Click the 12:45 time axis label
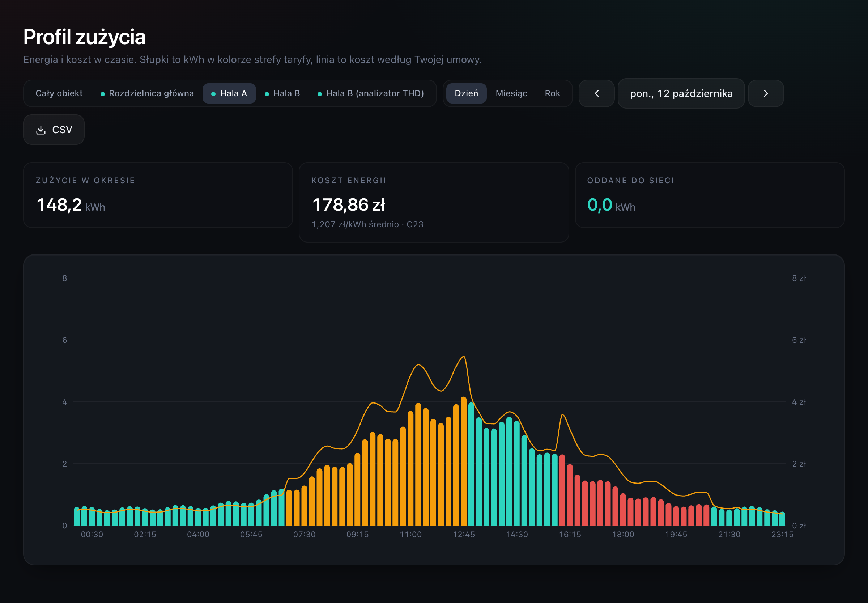 point(464,535)
